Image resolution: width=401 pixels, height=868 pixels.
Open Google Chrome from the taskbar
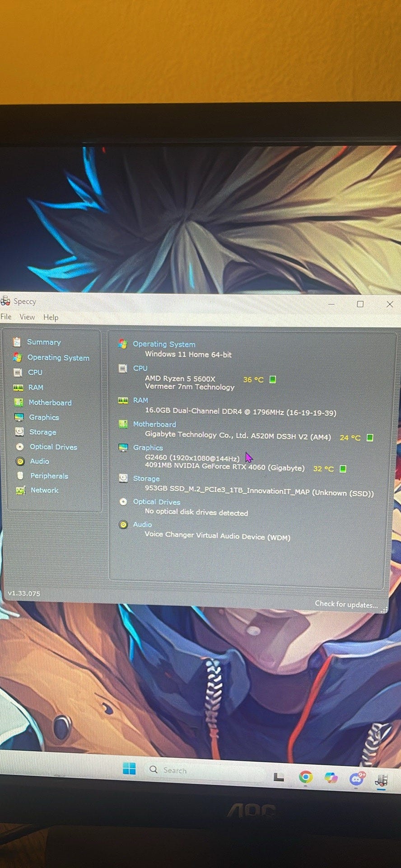[x=306, y=777]
